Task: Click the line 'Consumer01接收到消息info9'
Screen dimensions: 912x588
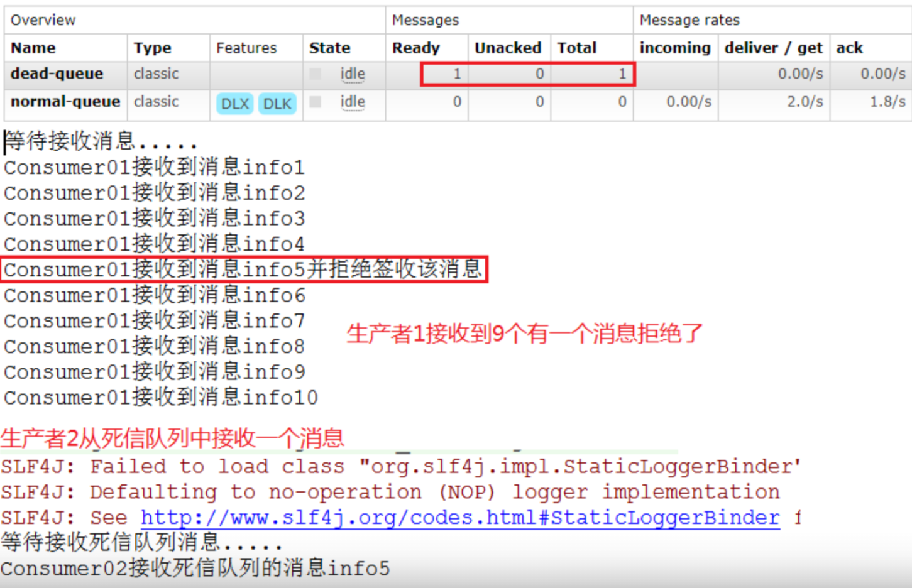Action: click(x=155, y=372)
